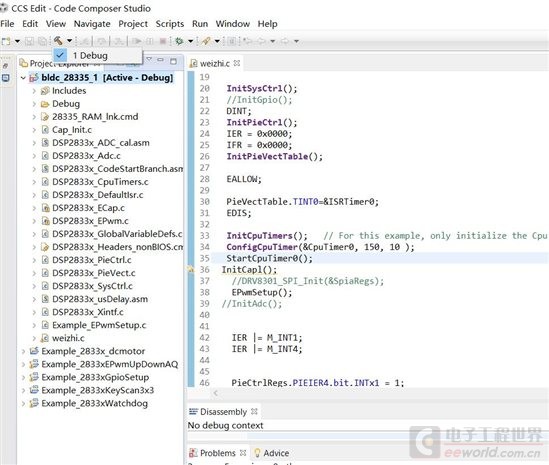Open the New file dropdown arrow
This screenshot has height=465, width=549.
[x=17, y=41]
